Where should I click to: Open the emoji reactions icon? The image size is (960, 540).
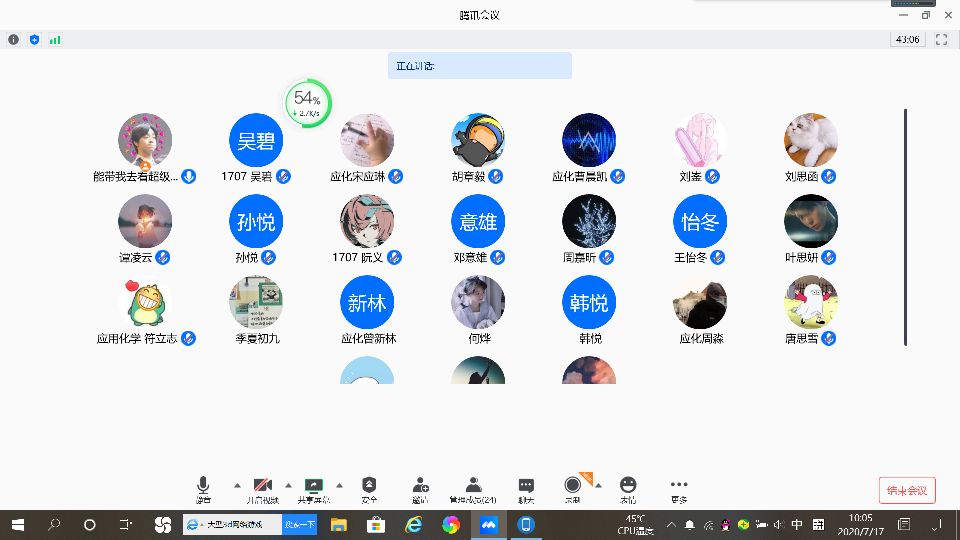pyautogui.click(x=628, y=486)
